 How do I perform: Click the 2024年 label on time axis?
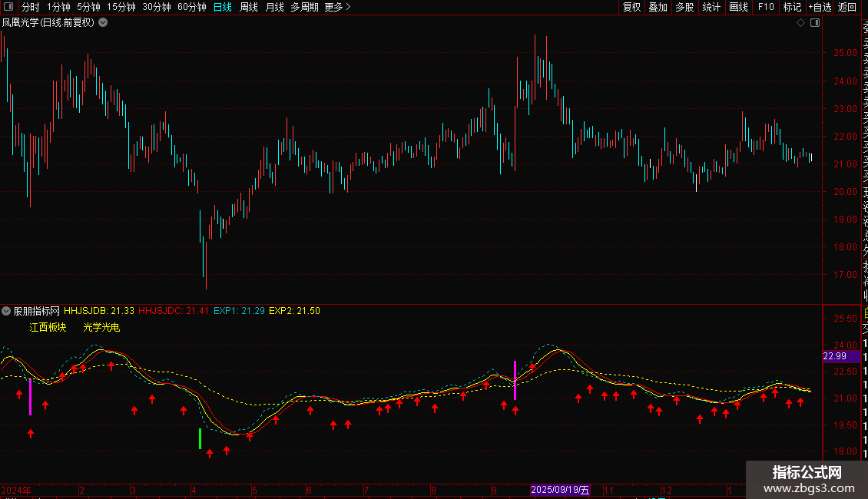click(16, 490)
